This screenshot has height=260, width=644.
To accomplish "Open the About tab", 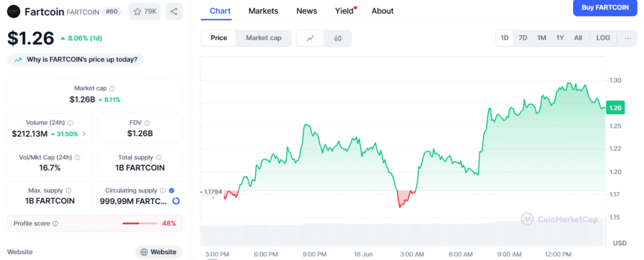I will point(382,11).
